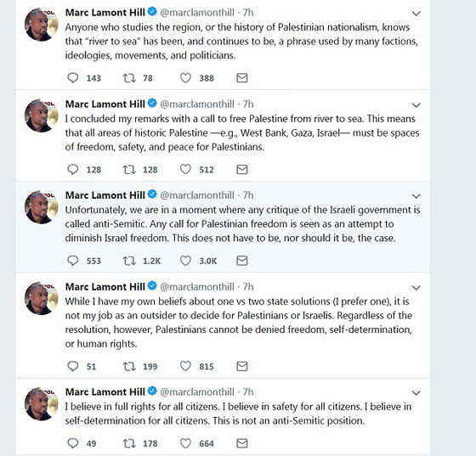This screenshot has width=476, height=456.
Task: Like the tweet with 3.0K likes
Action: coord(185,261)
